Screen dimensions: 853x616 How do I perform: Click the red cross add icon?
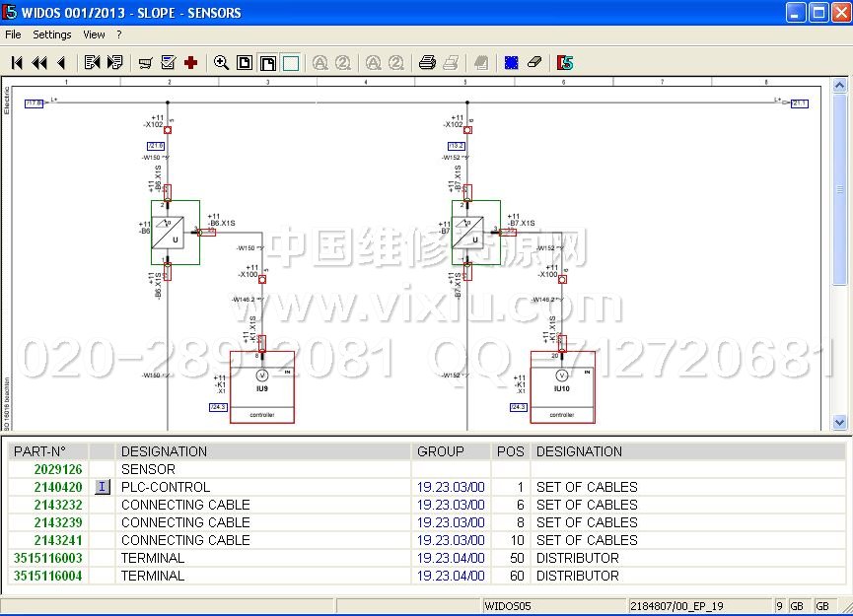point(190,63)
